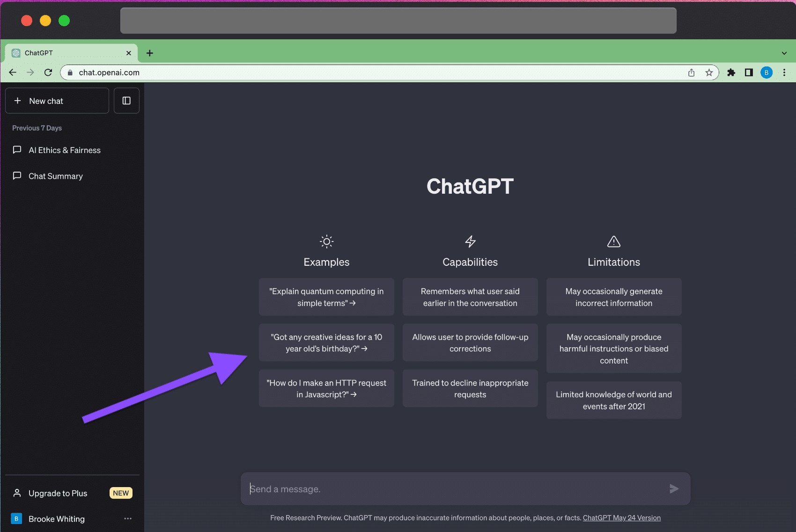796x532 pixels.
Task: Open options for the Brooke Whiting account
Action: point(127,518)
